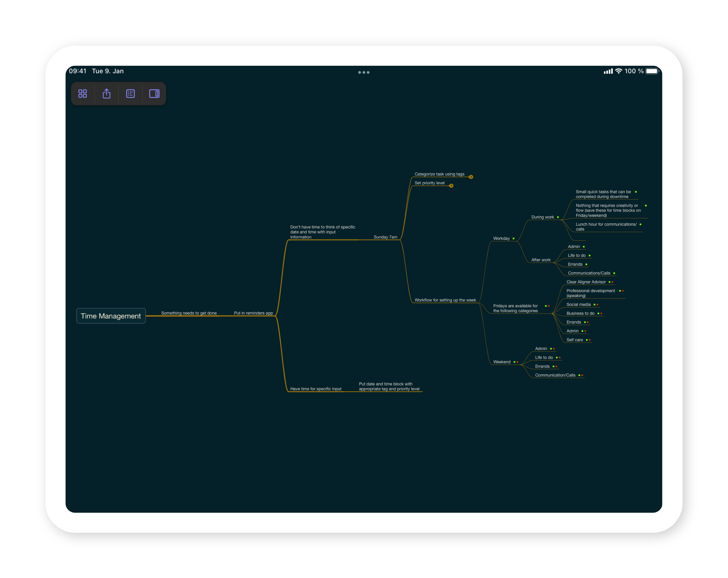The image size is (728, 578).
Task: Select 'Nothing that requires creativity' node
Action: (608, 211)
